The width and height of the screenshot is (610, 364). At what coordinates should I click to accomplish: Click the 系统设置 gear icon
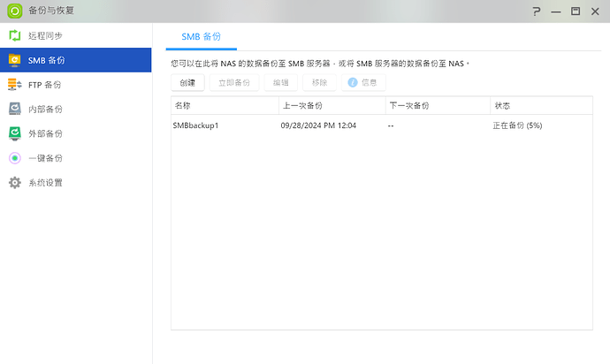click(x=14, y=183)
